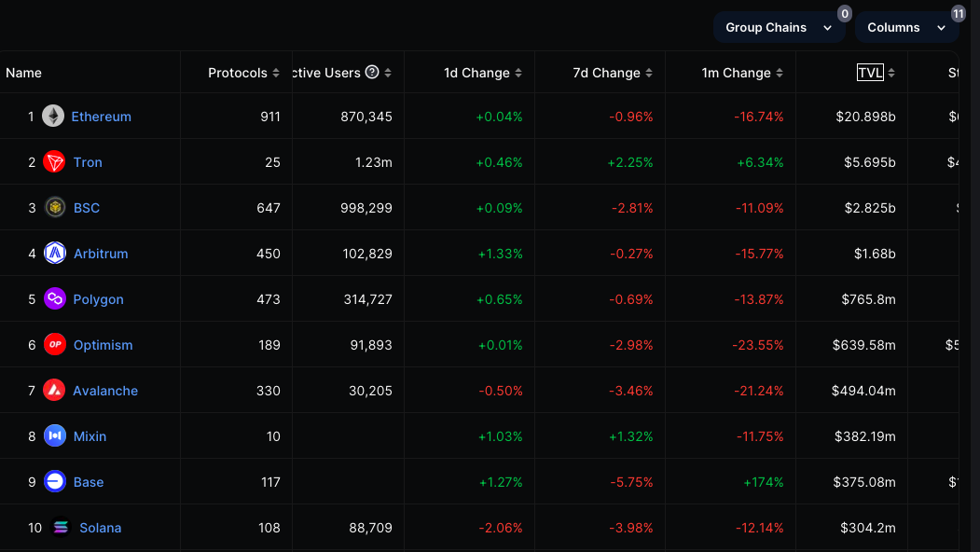Sort by the Protocols column header
The height and width of the screenshot is (552, 980).
[242, 73]
